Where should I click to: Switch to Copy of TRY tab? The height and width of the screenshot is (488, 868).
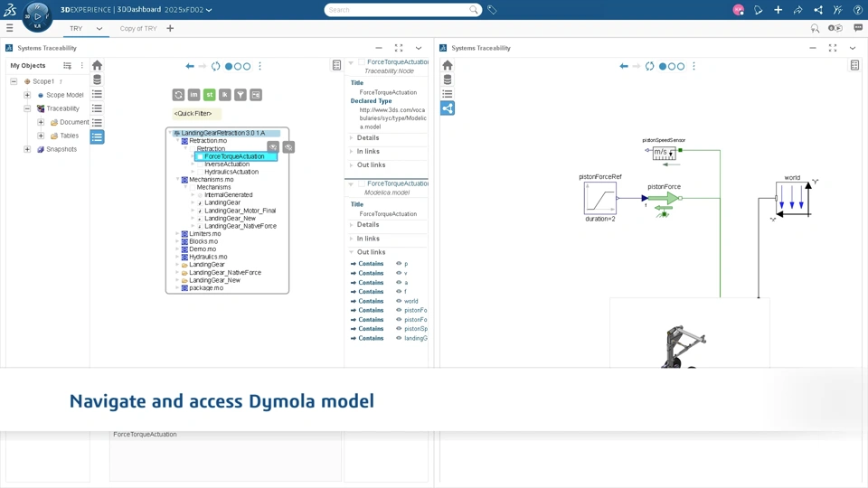pos(138,28)
